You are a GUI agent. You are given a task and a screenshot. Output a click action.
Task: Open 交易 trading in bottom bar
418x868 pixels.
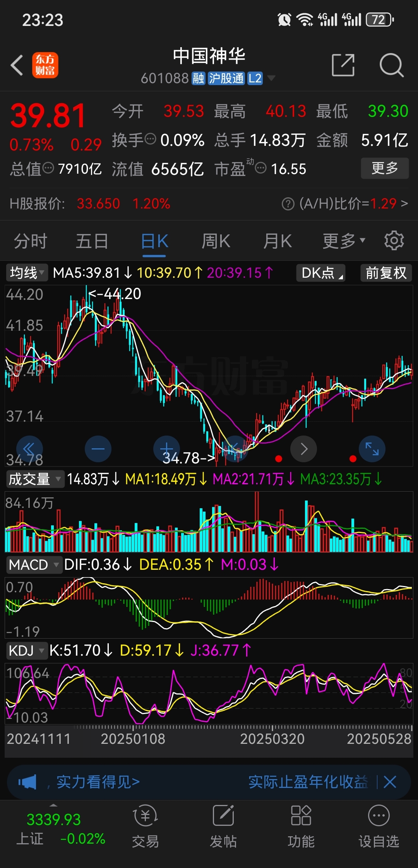pos(145,827)
